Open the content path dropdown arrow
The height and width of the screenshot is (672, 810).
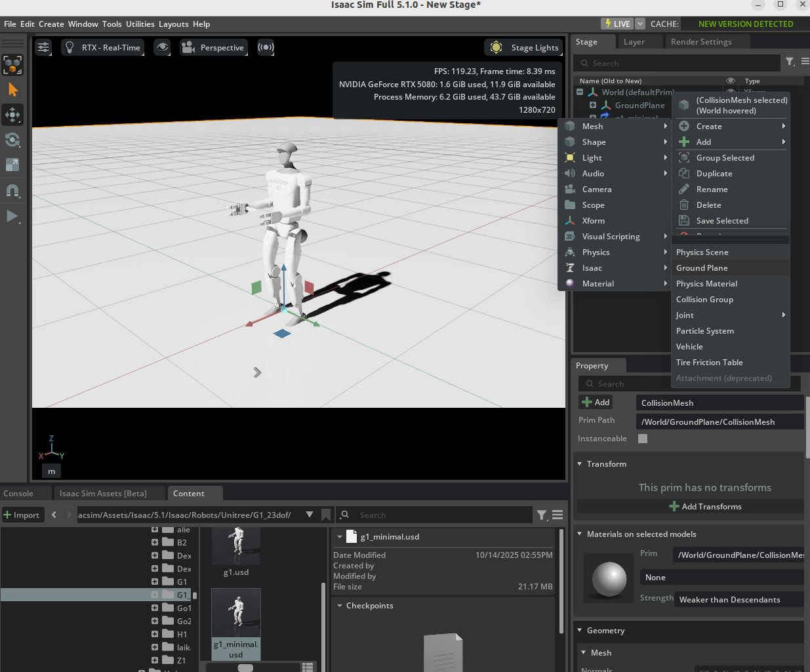[x=310, y=515]
